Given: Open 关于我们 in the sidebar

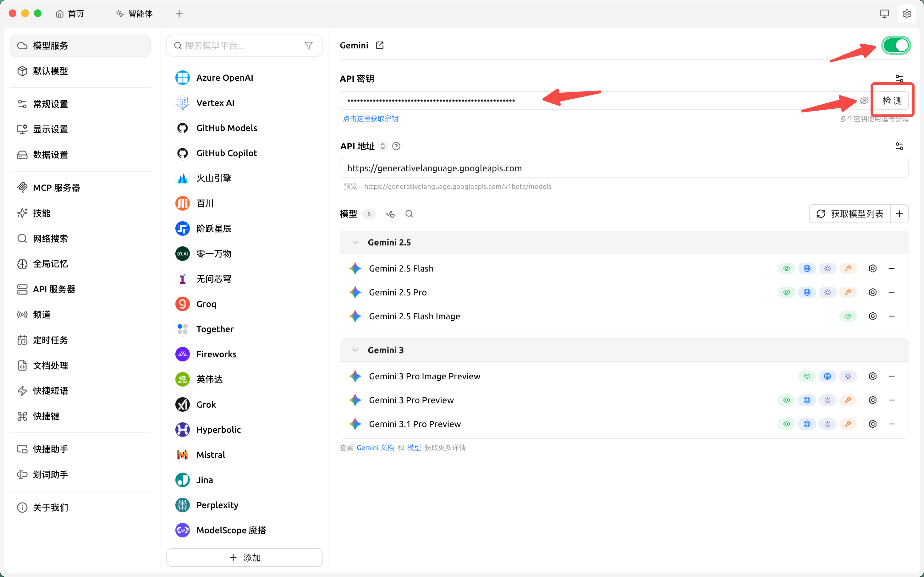Looking at the screenshot, I should tap(80, 508).
